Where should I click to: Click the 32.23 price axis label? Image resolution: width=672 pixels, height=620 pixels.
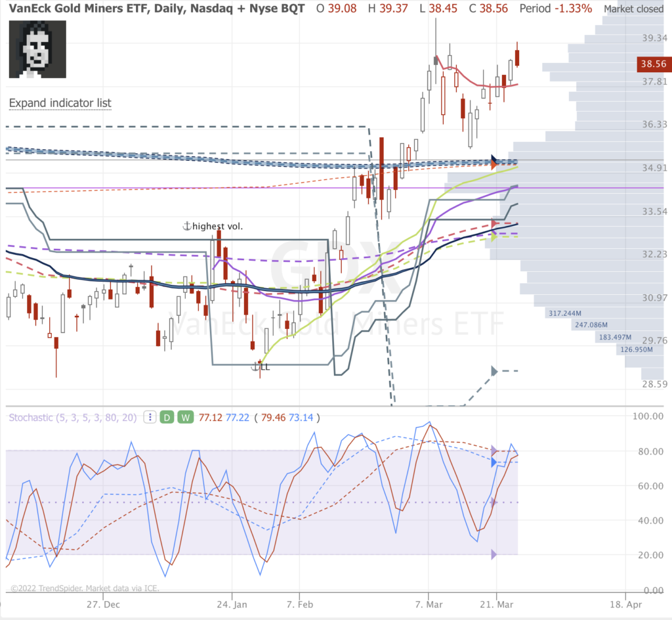pyautogui.click(x=654, y=254)
